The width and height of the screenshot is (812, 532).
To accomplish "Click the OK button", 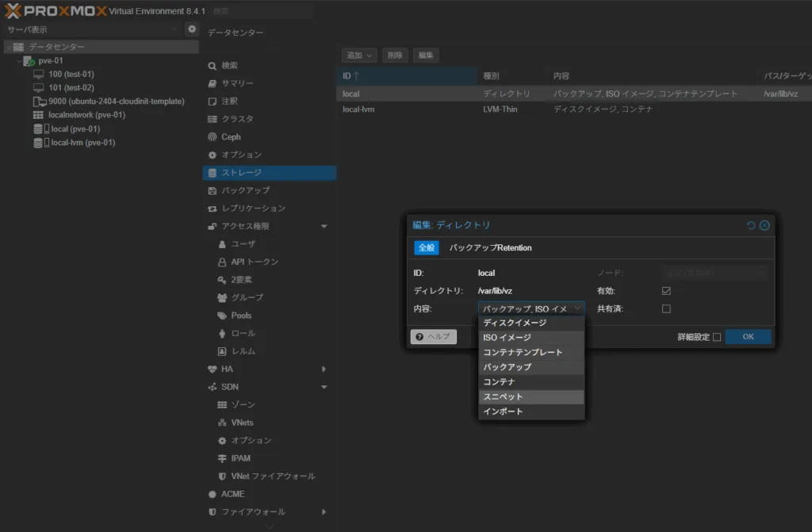I will pos(748,337).
